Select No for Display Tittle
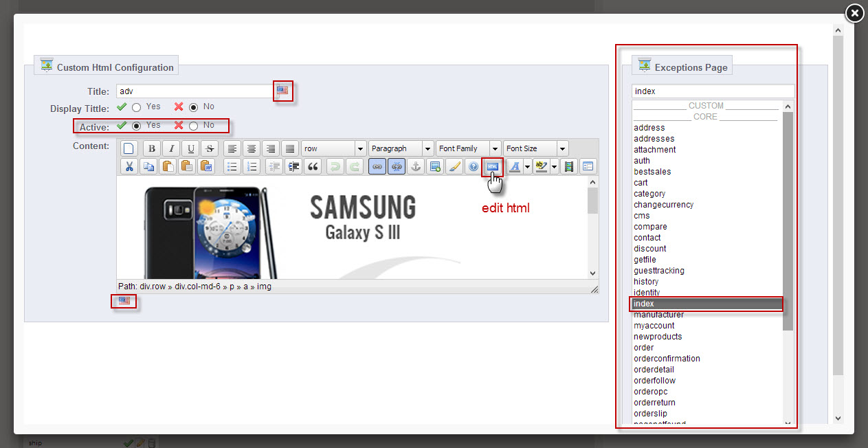The image size is (868, 448). click(x=194, y=107)
